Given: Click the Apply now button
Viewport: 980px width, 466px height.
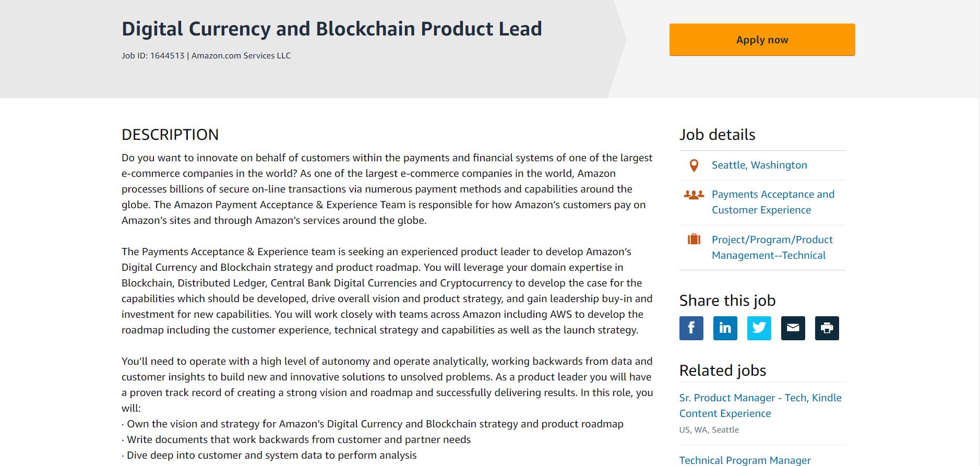Looking at the screenshot, I should (762, 40).
